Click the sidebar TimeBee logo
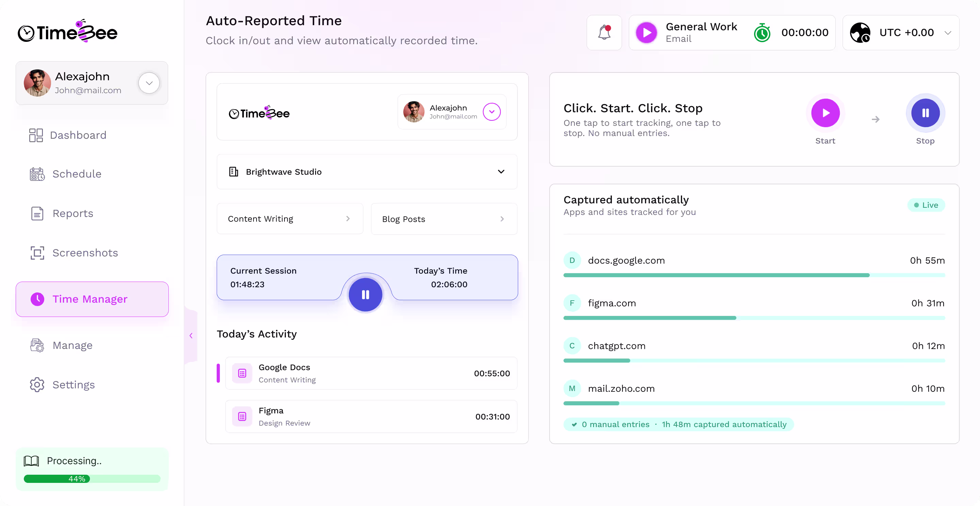Screen dimensions: 980x506 (67, 31)
